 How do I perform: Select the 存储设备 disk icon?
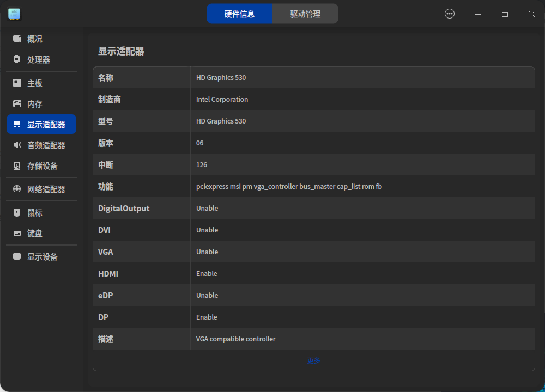(17, 166)
